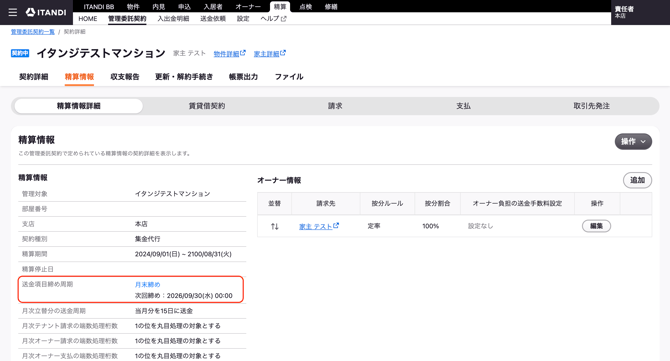The height and width of the screenshot is (361, 670).
Task: Open the 家主詳細 link
Action: coord(270,54)
